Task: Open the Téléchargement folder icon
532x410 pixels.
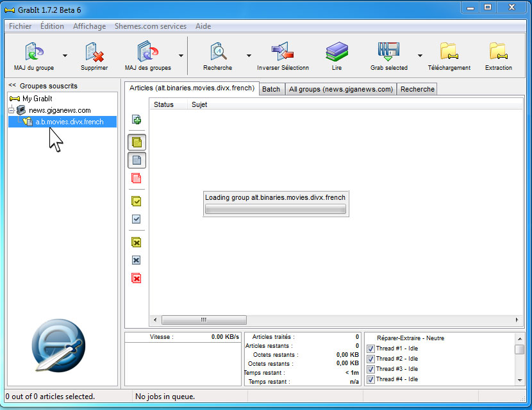Action: coord(449,51)
